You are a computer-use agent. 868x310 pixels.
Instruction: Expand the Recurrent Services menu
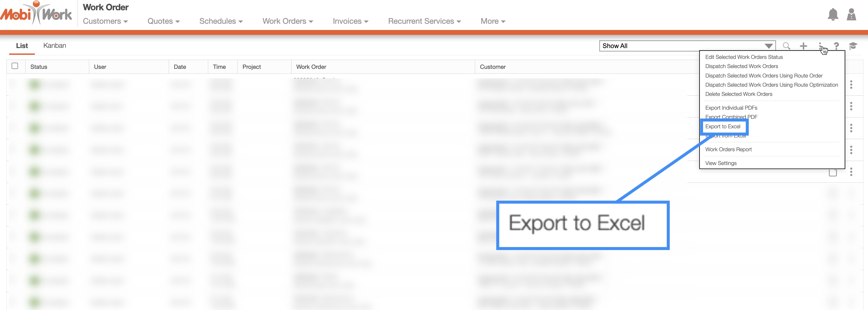tap(424, 21)
